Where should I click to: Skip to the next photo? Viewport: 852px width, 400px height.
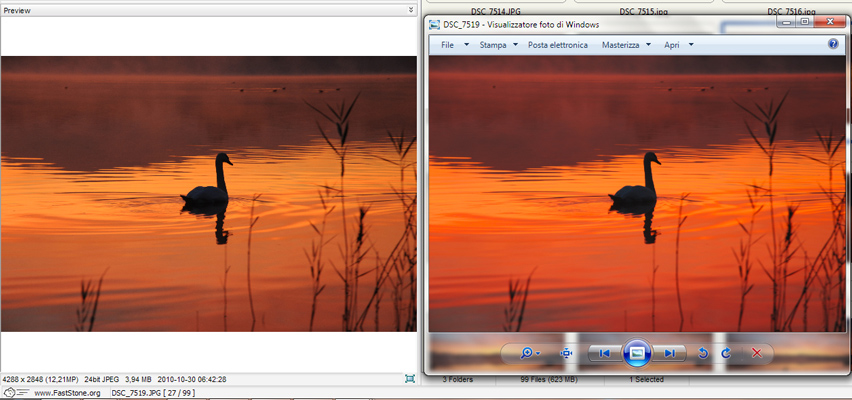coord(672,353)
